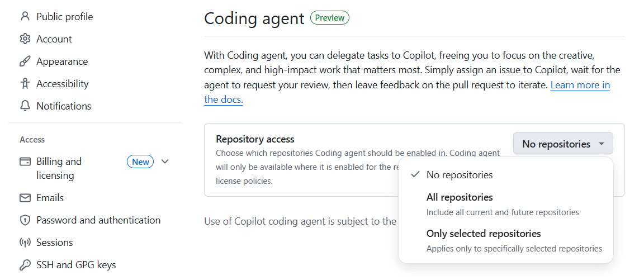Go to the Sessions settings page

tap(55, 243)
